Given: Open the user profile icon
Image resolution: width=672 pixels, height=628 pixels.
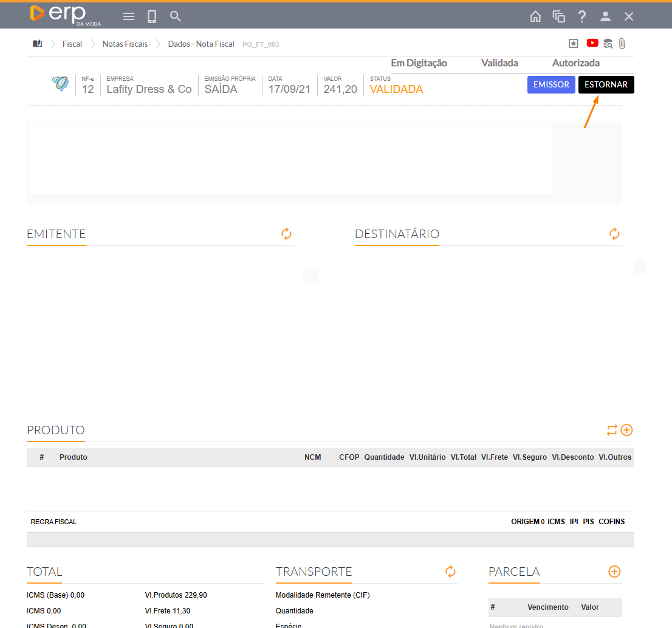Looking at the screenshot, I should click(x=605, y=16).
